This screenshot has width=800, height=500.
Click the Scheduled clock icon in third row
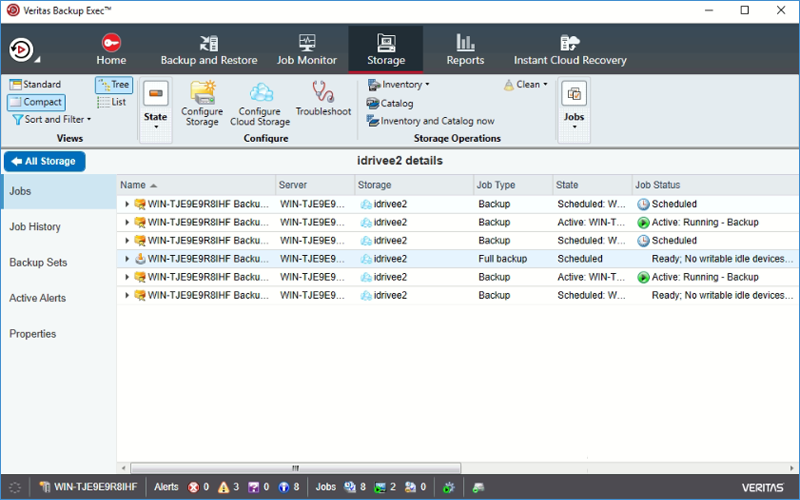643,241
